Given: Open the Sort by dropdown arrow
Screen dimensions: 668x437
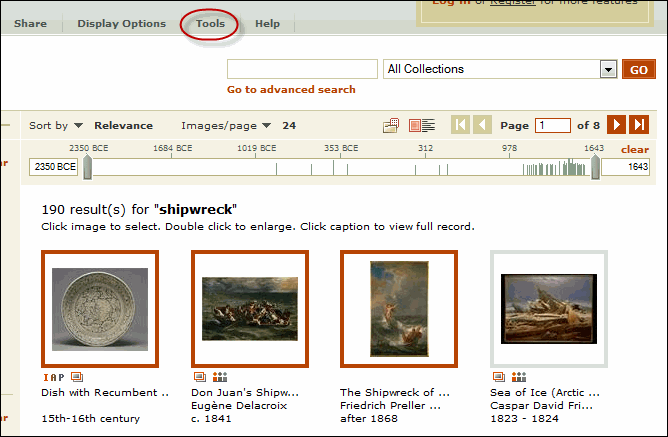Looking at the screenshot, I should coord(78,125).
